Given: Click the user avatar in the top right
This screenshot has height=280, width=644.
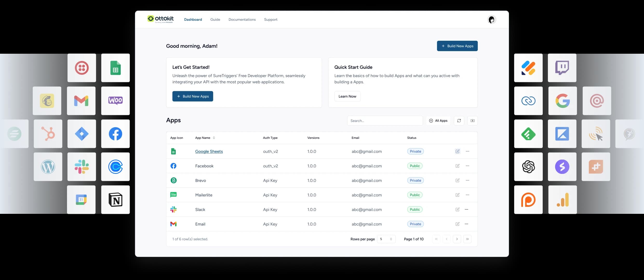Looking at the screenshot, I should click(492, 19).
